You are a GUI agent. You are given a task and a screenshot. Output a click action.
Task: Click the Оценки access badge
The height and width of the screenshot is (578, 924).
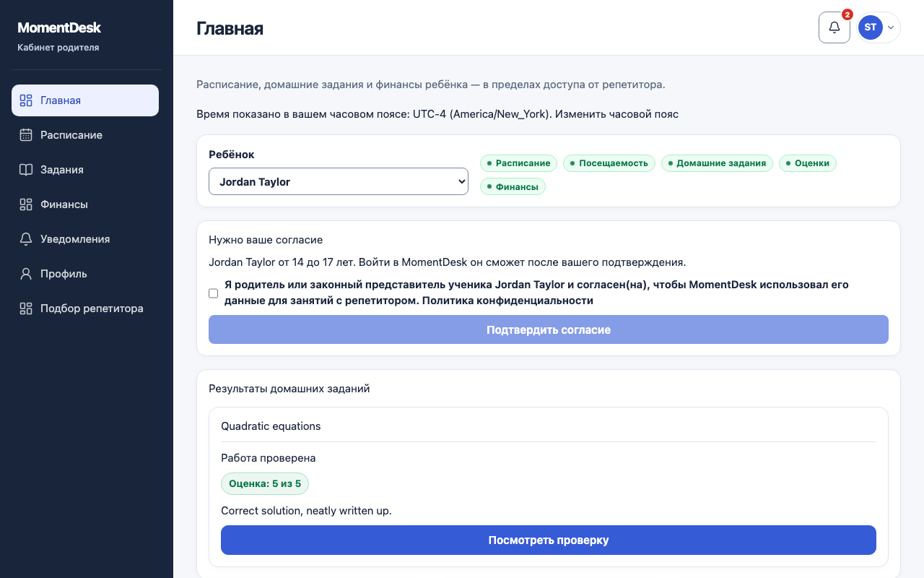tap(808, 163)
